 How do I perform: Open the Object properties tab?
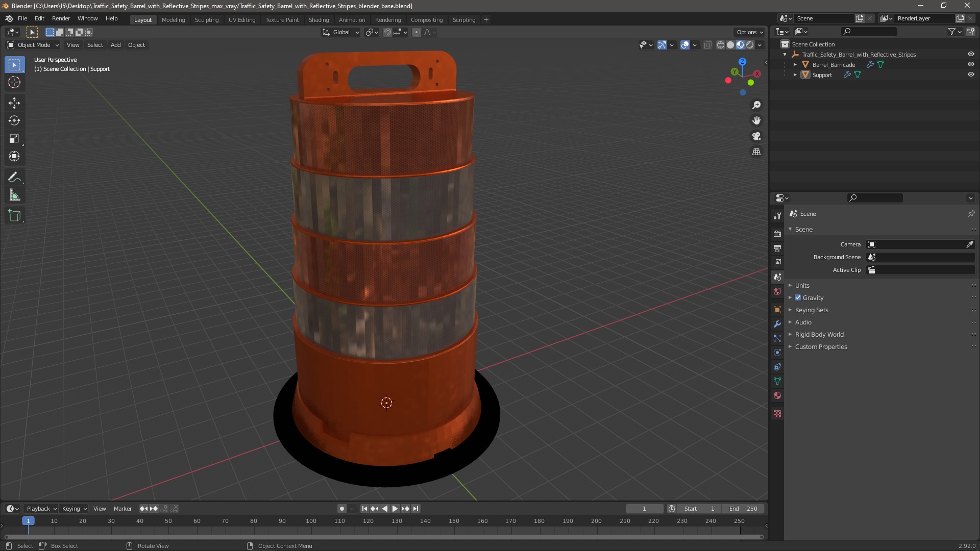pyautogui.click(x=777, y=310)
